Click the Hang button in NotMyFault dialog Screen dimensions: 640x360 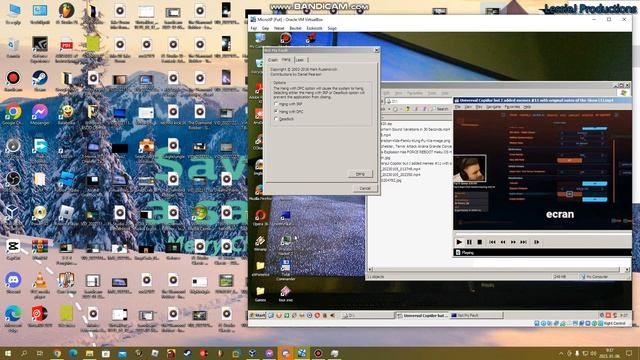[x=360, y=173]
